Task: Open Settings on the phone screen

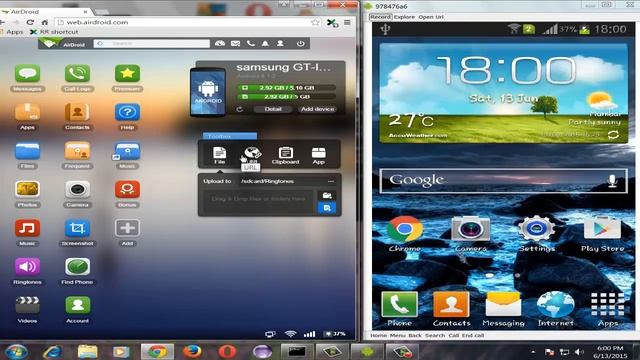Action: click(536, 233)
